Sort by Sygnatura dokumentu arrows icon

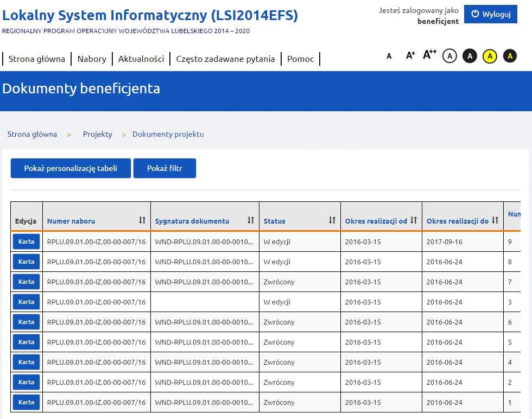tap(251, 220)
